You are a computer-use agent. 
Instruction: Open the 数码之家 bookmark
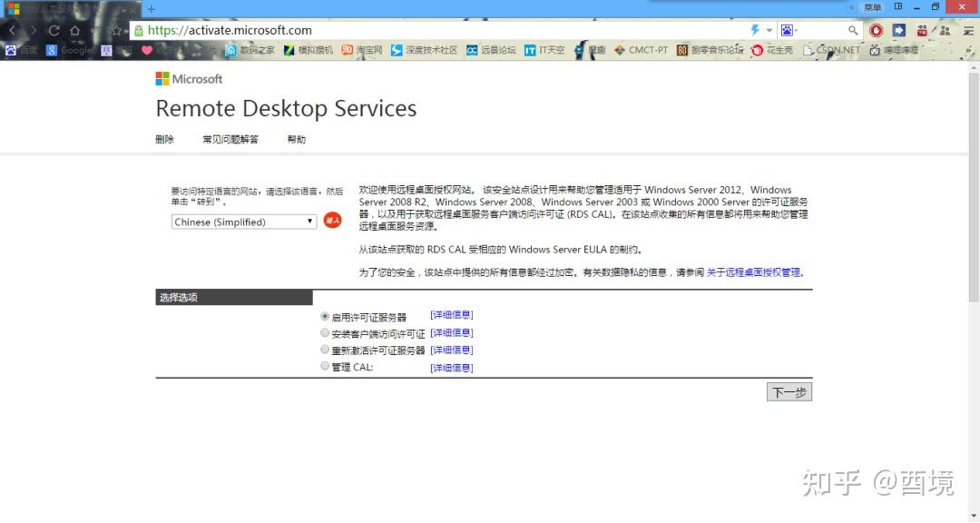pyautogui.click(x=250, y=50)
